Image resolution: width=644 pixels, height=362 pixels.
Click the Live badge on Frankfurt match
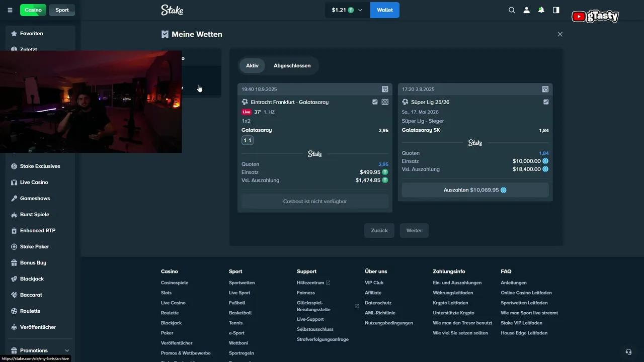(x=247, y=112)
